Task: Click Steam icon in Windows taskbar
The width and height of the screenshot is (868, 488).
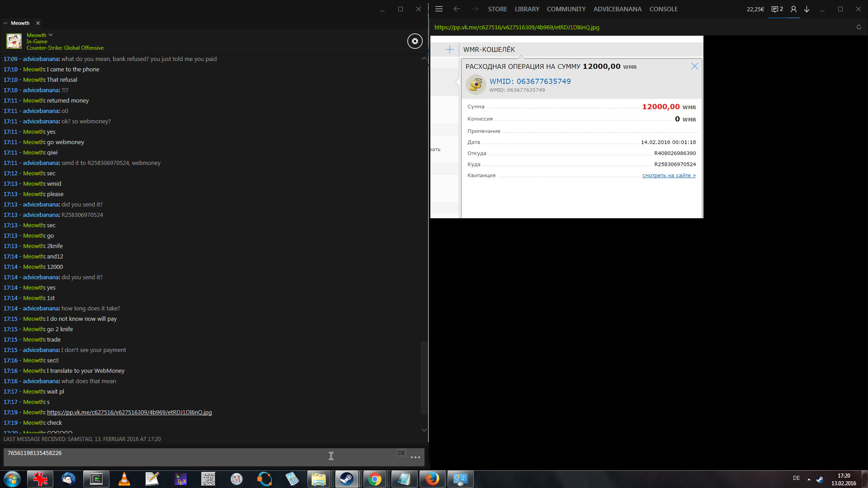Action: pyautogui.click(x=347, y=479)
